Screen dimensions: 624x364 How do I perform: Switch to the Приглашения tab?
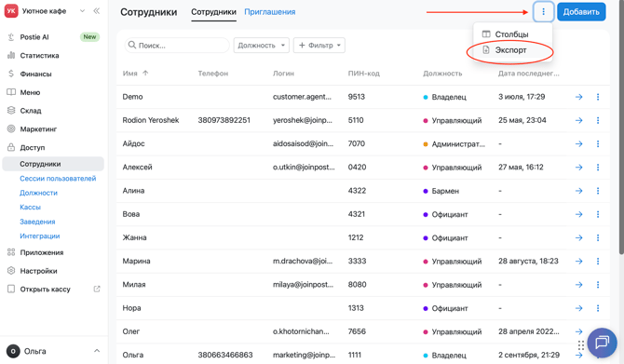click(270, 12)
